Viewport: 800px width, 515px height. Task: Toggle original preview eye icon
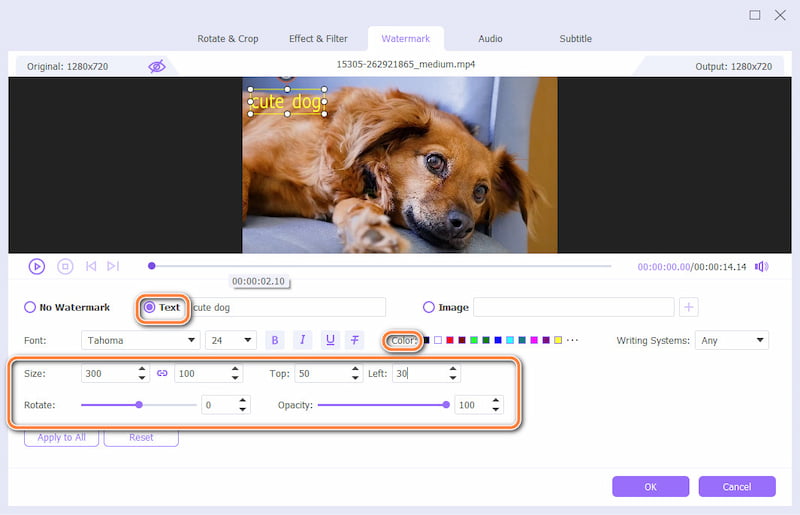(157, 66)
